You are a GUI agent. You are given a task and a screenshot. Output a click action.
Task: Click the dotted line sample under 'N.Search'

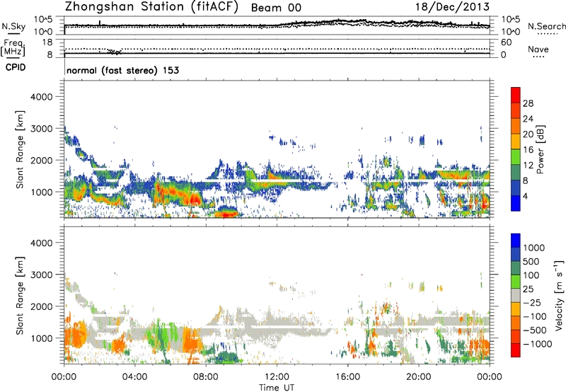pos(548,34)
